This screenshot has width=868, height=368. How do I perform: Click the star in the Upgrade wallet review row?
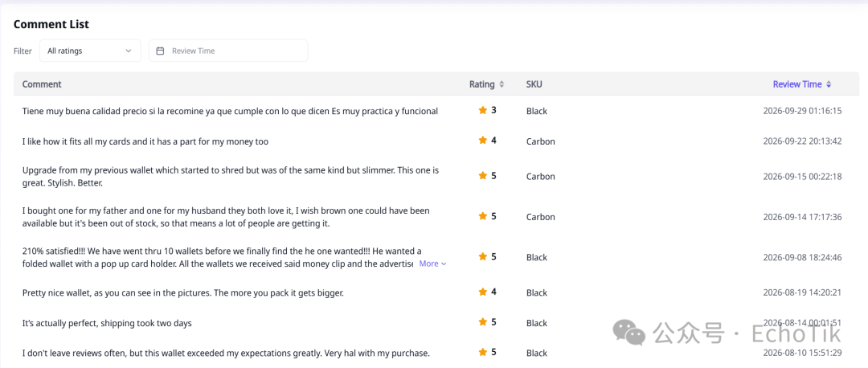(483, 176)
